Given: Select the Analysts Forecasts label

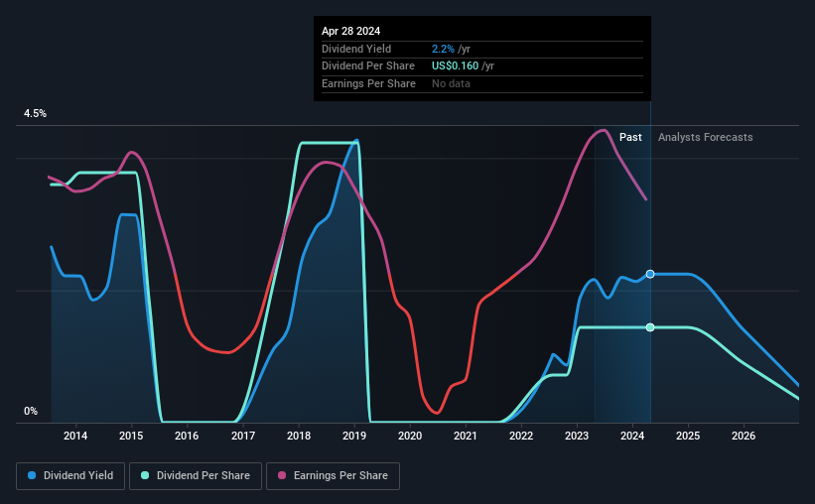Looking at the screenshot, I should [x=706, y=137].
